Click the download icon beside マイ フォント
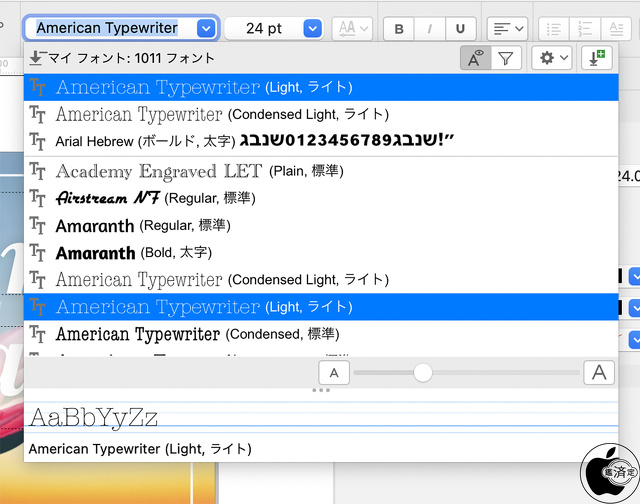The image size is (640, 504). click(x=36, y=58)
